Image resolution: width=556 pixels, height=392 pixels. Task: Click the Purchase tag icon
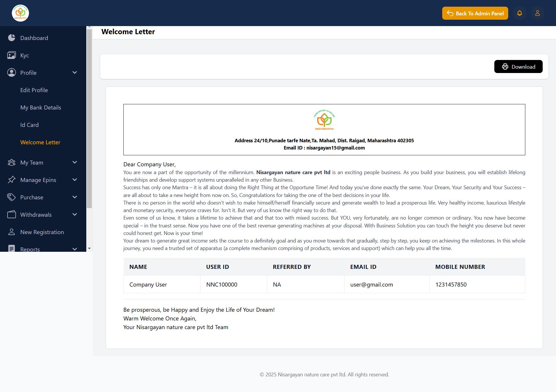tap(12, 197)
